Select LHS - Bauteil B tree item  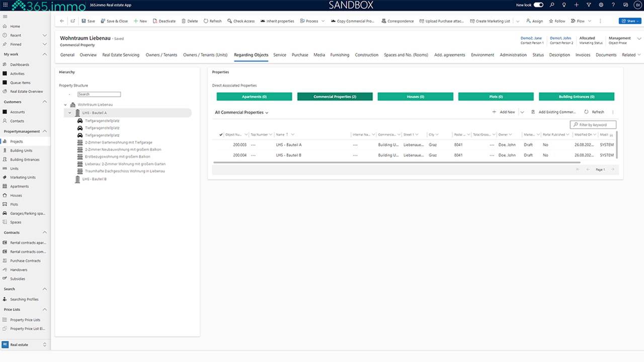coord(94,179)
